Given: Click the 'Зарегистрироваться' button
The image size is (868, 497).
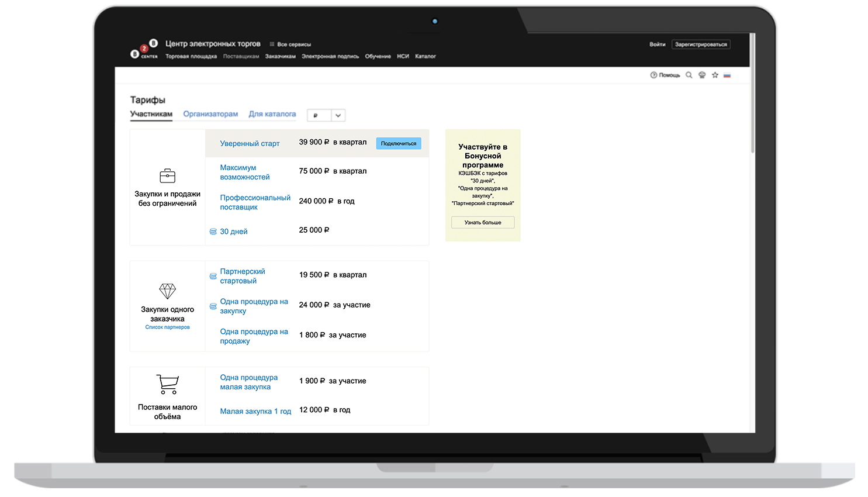Looking at the screenshot, I should pos(700,44).
